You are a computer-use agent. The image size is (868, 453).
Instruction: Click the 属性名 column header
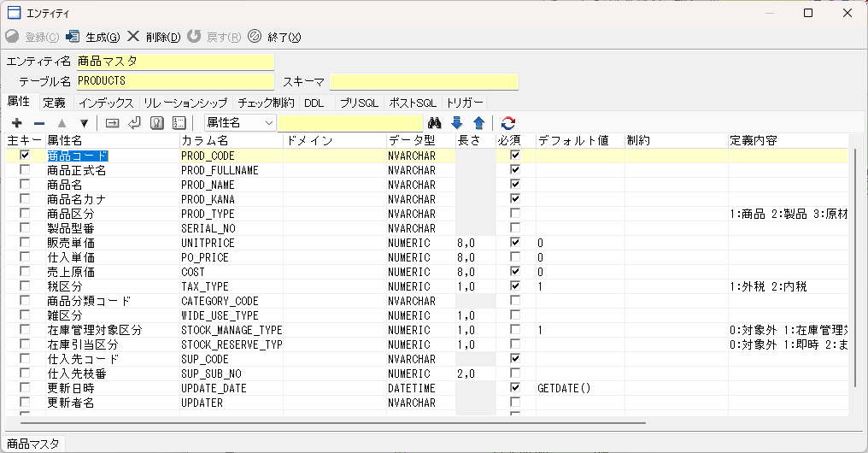pyautogui.click(x=113, y=141)
